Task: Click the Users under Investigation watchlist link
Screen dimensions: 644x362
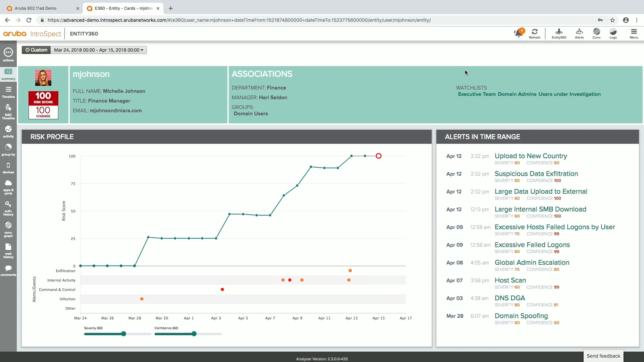Action: [569, 94]
